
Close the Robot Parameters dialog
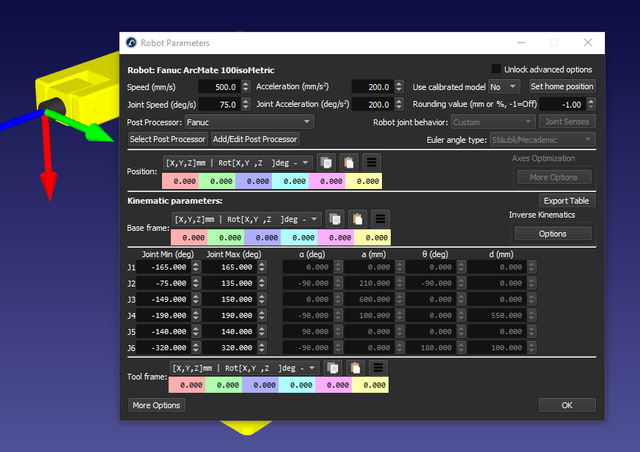(588, 42)
